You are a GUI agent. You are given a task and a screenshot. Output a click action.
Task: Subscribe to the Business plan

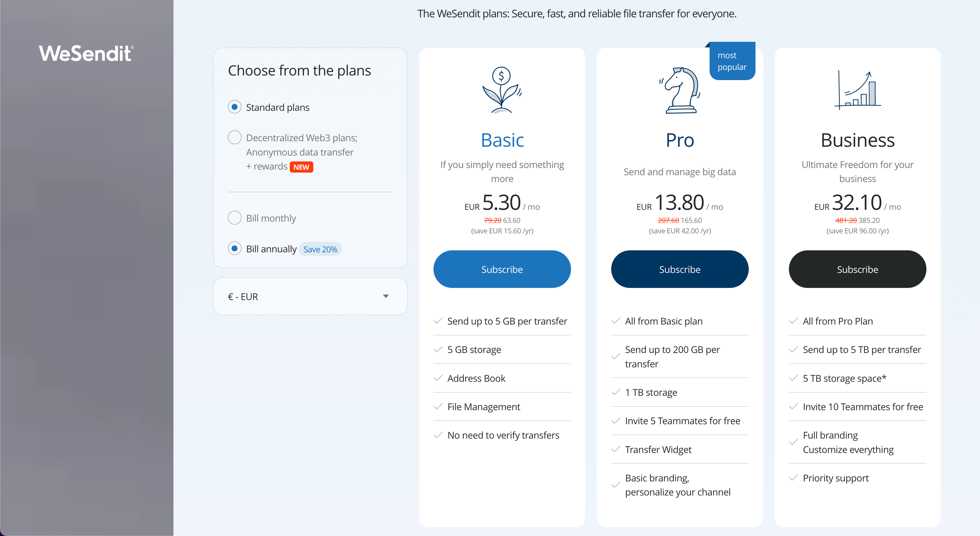[x=857, y=269]
